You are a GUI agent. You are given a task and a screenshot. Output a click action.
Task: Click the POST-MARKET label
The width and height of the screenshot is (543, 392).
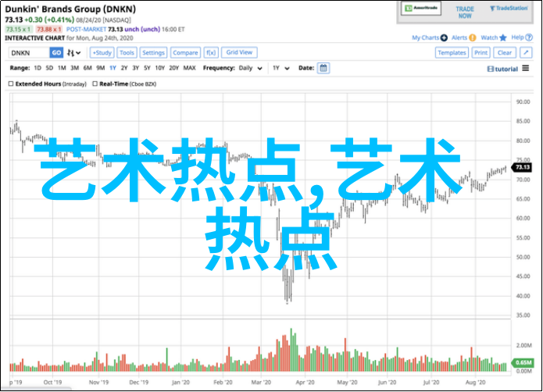click(x=86, y=30)
